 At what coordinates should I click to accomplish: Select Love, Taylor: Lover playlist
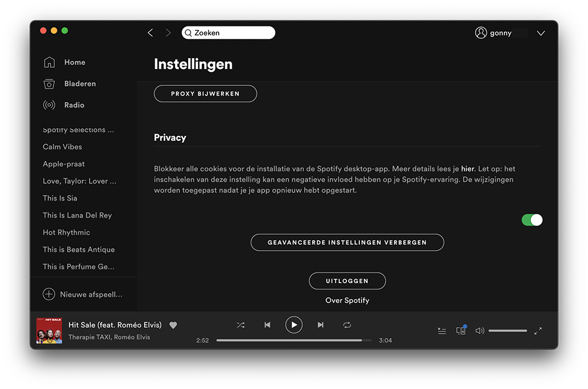[79, 181]
